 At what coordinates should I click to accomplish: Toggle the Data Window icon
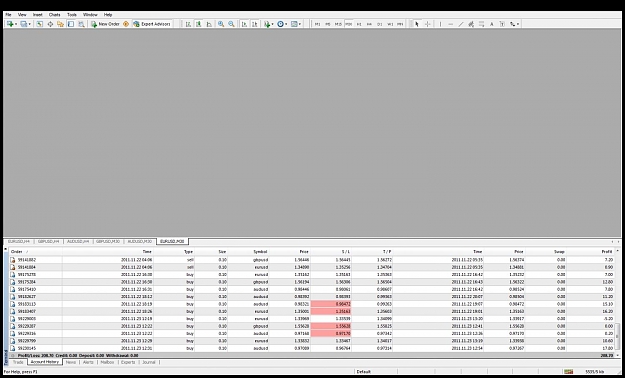point(50,24)
